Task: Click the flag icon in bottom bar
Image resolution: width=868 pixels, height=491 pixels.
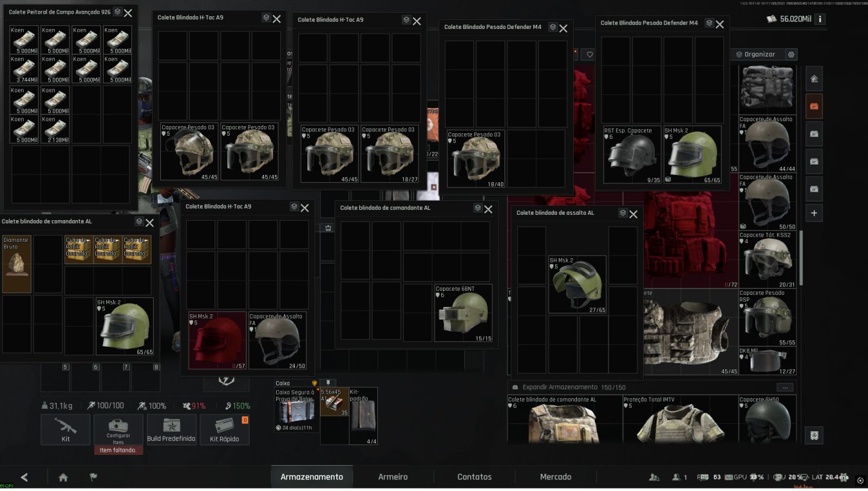Action: tap(93, 477)
